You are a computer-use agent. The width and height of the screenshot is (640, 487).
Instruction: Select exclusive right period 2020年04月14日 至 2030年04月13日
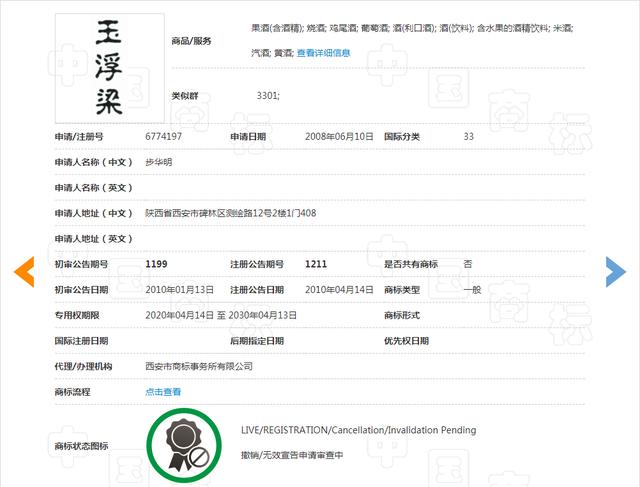(221, 315)
